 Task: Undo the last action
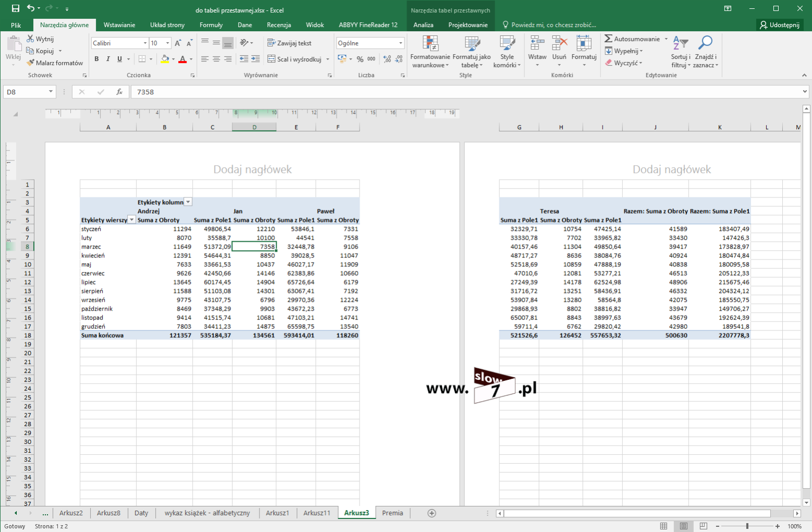point(31,8)
